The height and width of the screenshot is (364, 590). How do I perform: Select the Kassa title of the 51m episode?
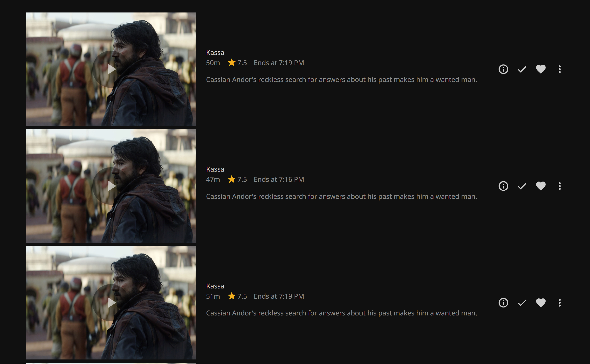(215, 286)
